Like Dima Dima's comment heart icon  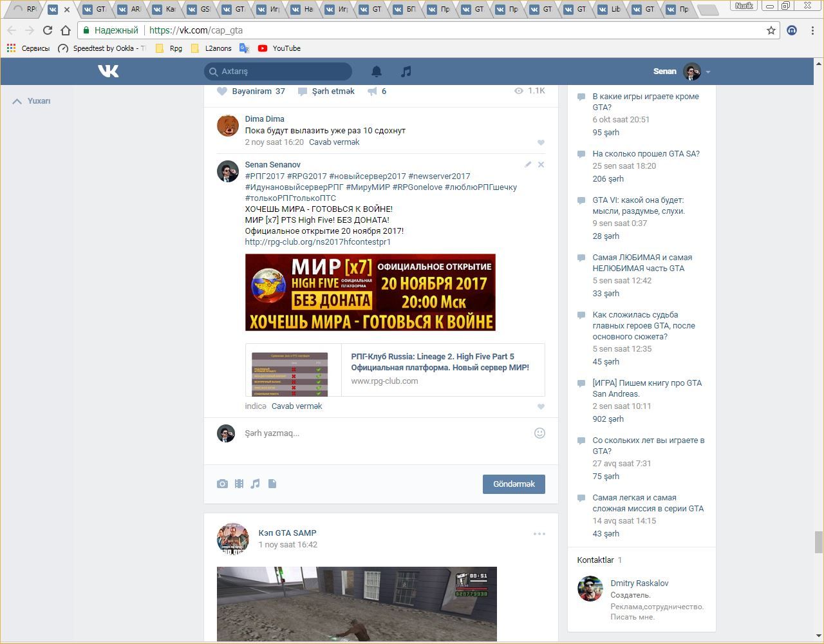541,142
